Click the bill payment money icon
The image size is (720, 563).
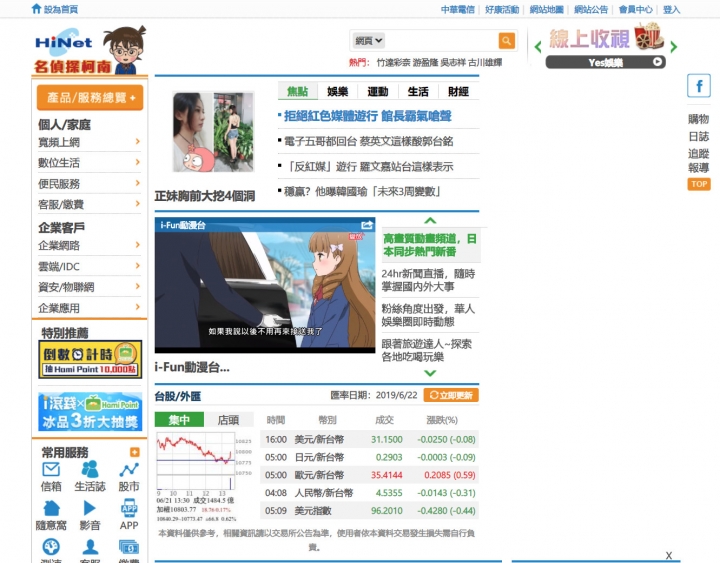[x=129, y=547]
